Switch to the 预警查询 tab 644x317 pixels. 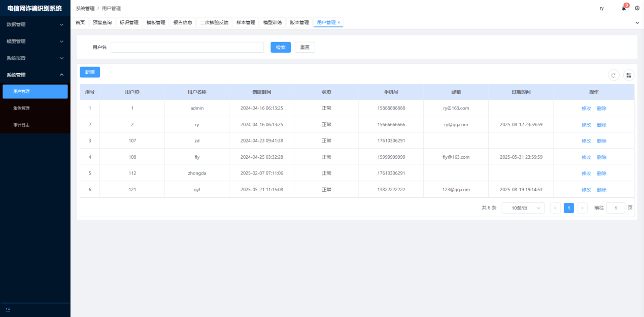coord(102,23)
